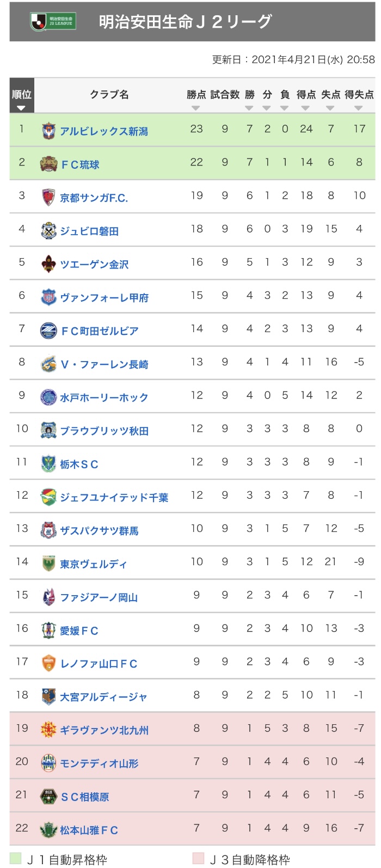Click the pink J3自動降格枠 legend swatch

tap(198, 859)
